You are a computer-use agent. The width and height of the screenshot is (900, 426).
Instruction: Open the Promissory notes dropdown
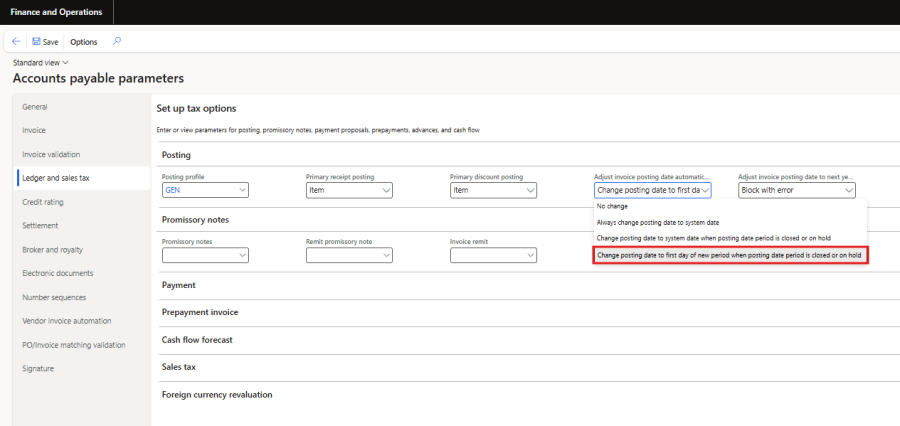[x=205, y=255]
